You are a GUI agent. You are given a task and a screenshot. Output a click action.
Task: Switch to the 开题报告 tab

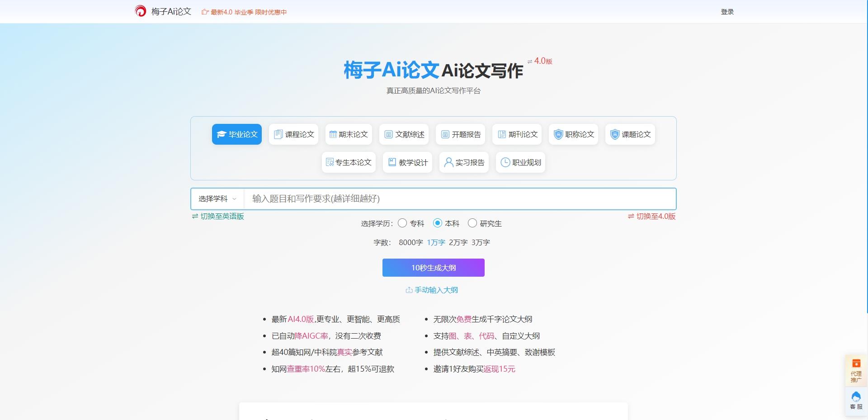pyautogui.click(x=460, y=134)
